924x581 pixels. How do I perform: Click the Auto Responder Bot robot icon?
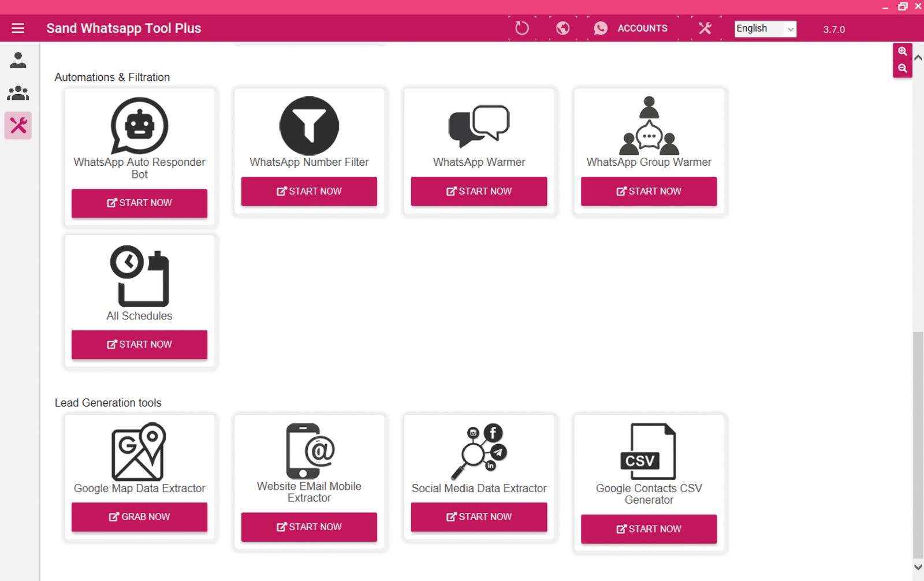pyautogui.click(x=139, y=126)
